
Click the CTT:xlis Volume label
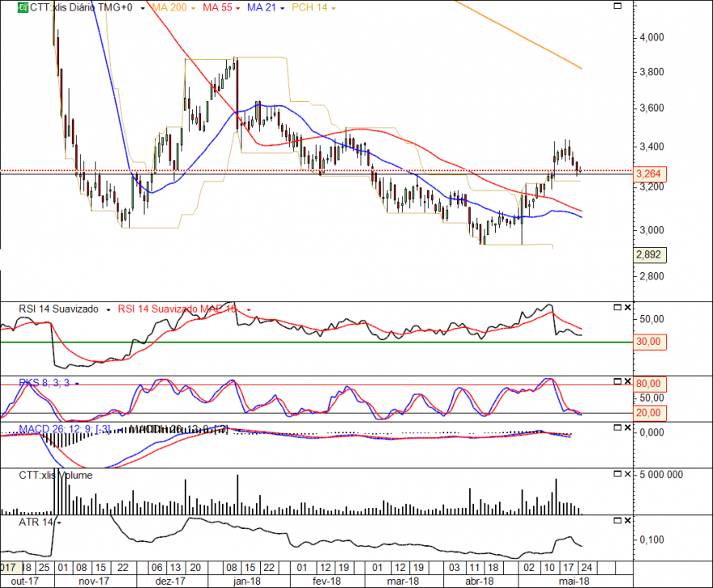(x=55, y=475)
